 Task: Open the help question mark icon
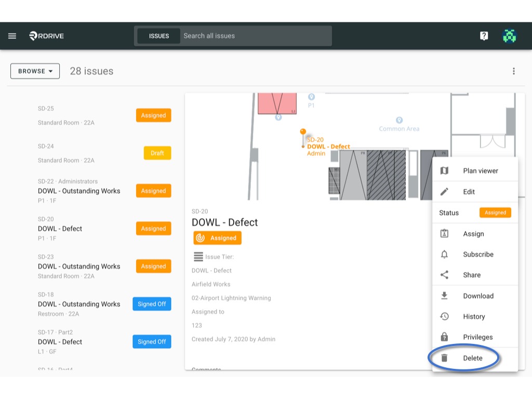[484, 36]
